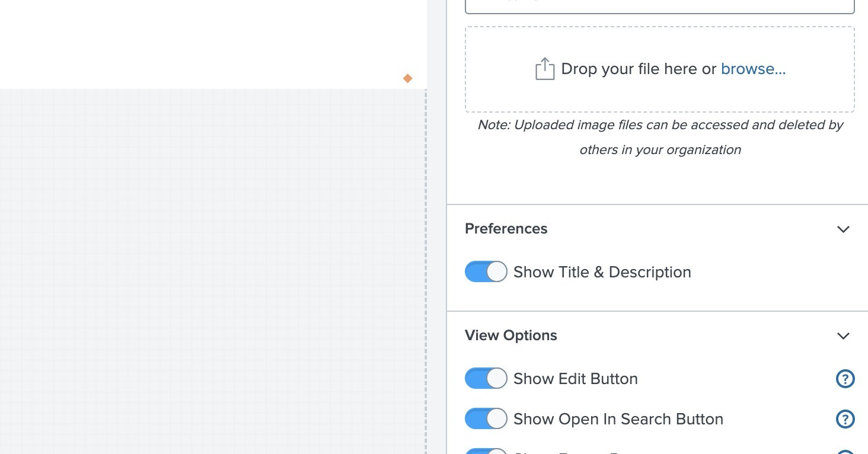868x454 pixels.
Task: Click the Show Edit Button label text
Action: pyautogui.click(x=575, y=379)
